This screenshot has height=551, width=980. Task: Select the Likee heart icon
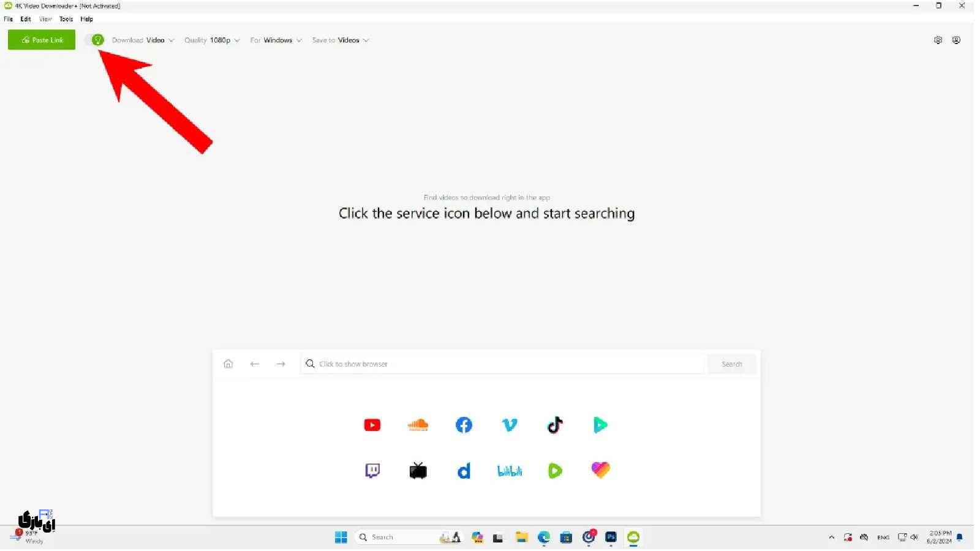pyautogui.click(x=600, y=470)
